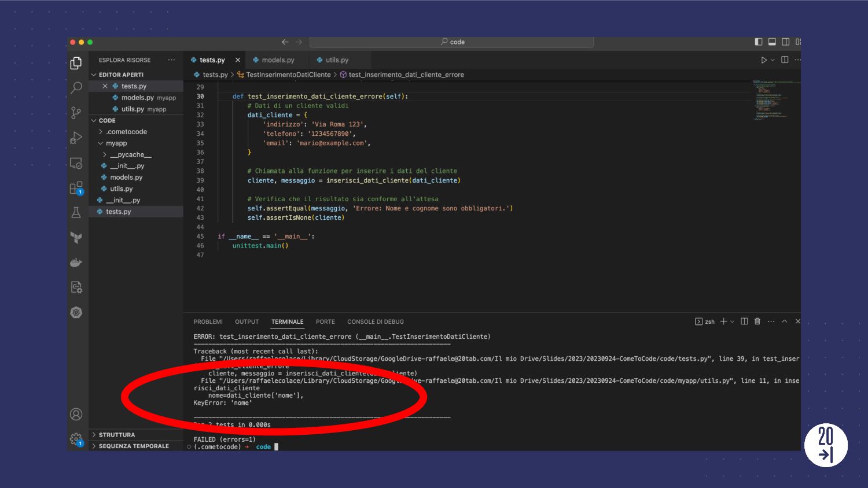Open the CONSOLE DI DEBUG tab
Image resolution: width=868 pixels, height=488 pixels.
376,321
